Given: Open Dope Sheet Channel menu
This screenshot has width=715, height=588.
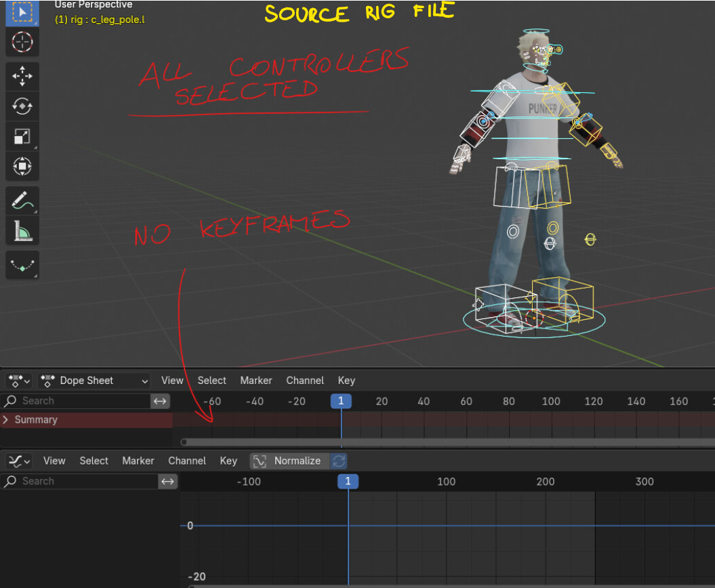Looking at the screenshot, I should (x=304, y=381).
